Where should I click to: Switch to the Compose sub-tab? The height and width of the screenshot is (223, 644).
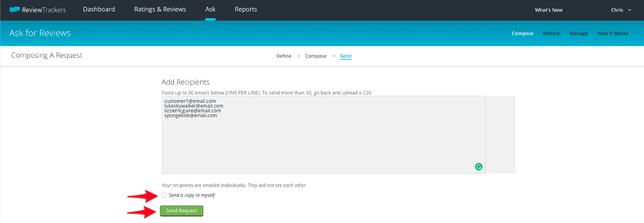coord(522,34)
